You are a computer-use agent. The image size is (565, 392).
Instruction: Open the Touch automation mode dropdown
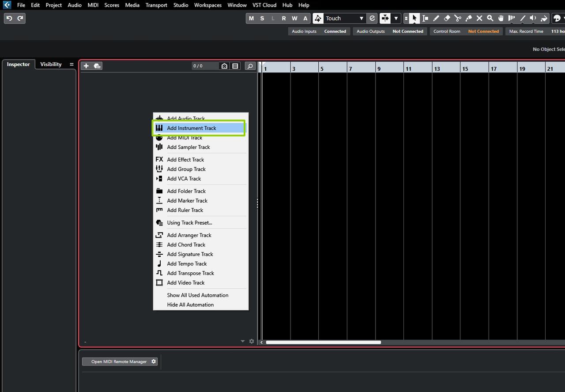coord(345,18)
